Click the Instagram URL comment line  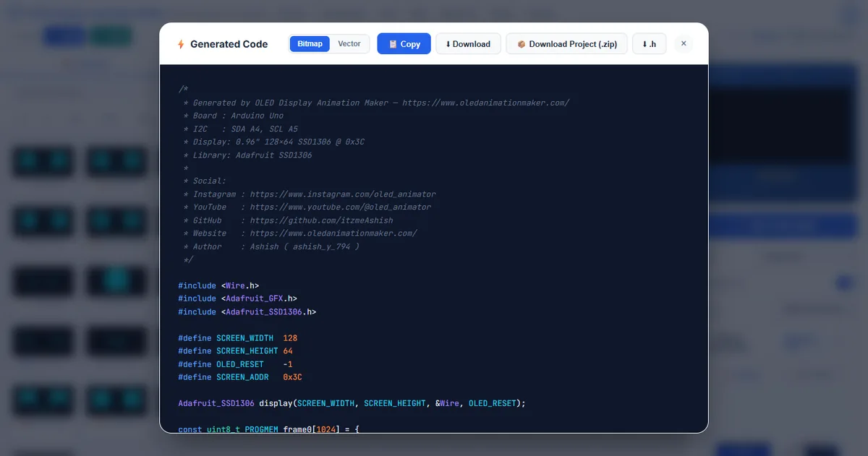(310, 194)
